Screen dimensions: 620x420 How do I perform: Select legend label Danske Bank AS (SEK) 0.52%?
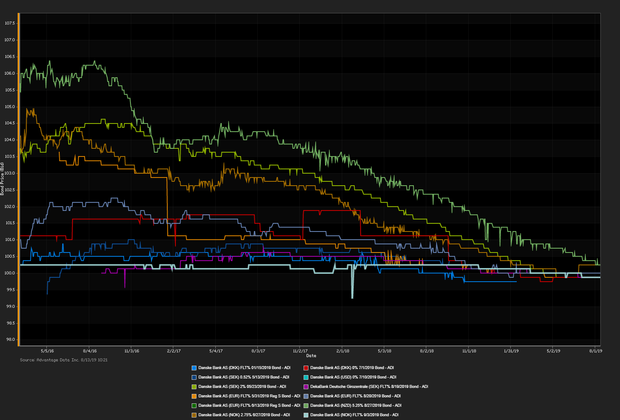[x=244, y=377]
